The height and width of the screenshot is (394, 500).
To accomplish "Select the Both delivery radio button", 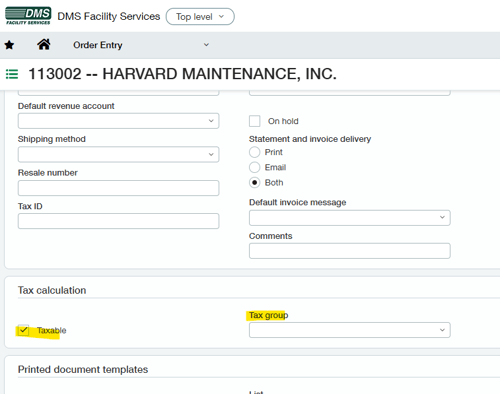I will (x=255, y=183).
